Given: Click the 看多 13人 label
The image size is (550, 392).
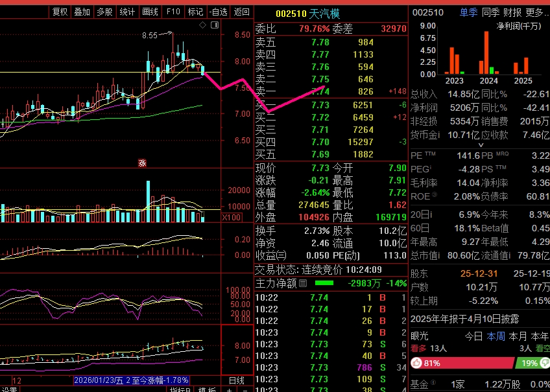Looking at the screenshot, I should [428, 348].
